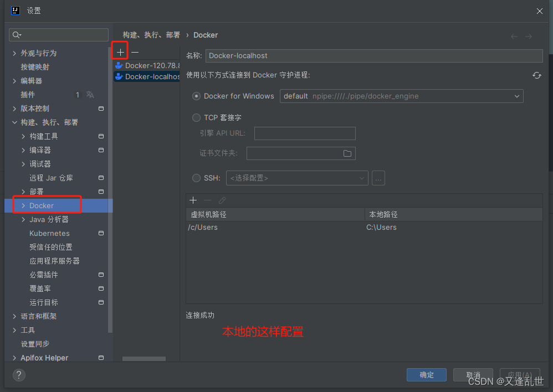Click the Docker whale icon for Docker-localhost

click(119, 76)
